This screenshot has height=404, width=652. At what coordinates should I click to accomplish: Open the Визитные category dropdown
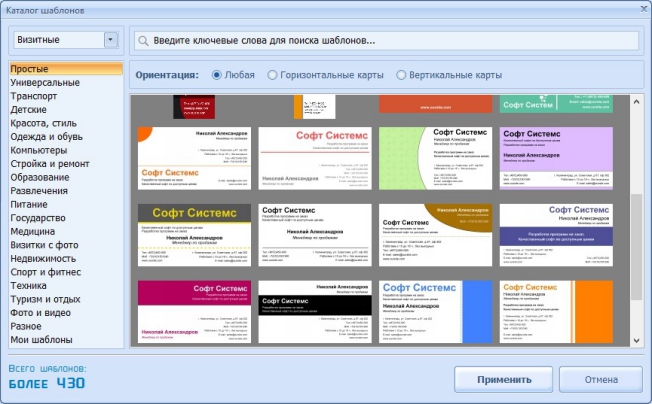[x=111, y=40]
